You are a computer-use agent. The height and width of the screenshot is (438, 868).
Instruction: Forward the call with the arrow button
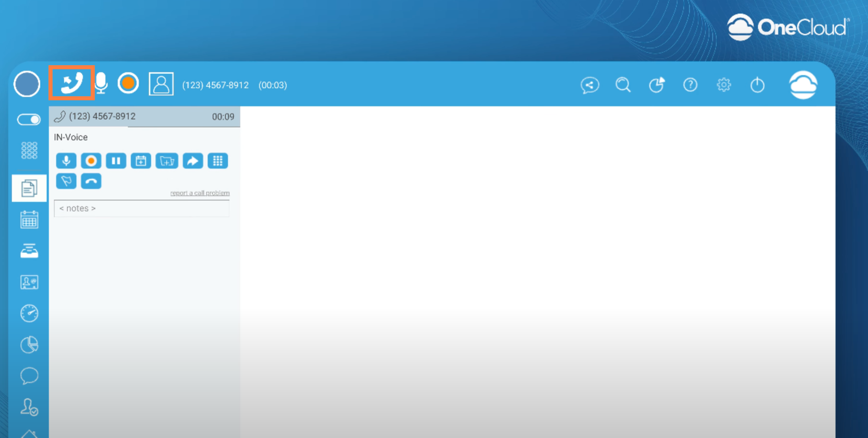pos(193,161)
